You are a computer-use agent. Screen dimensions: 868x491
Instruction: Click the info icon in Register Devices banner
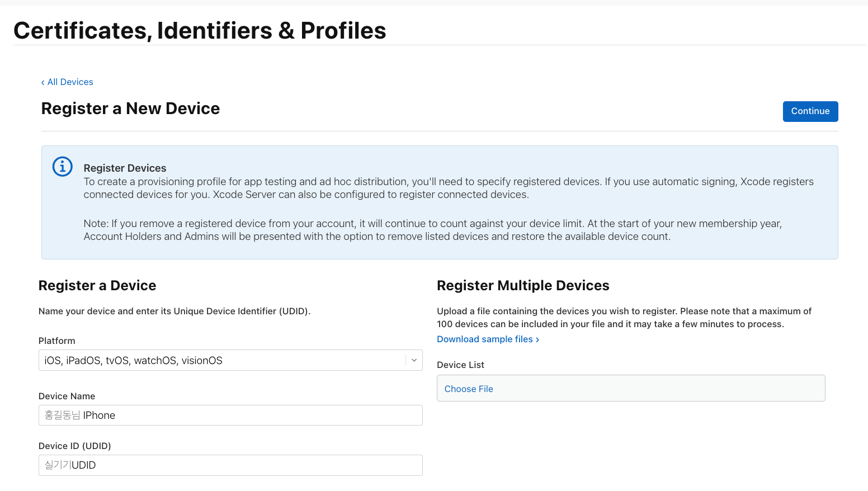point(62,167)
